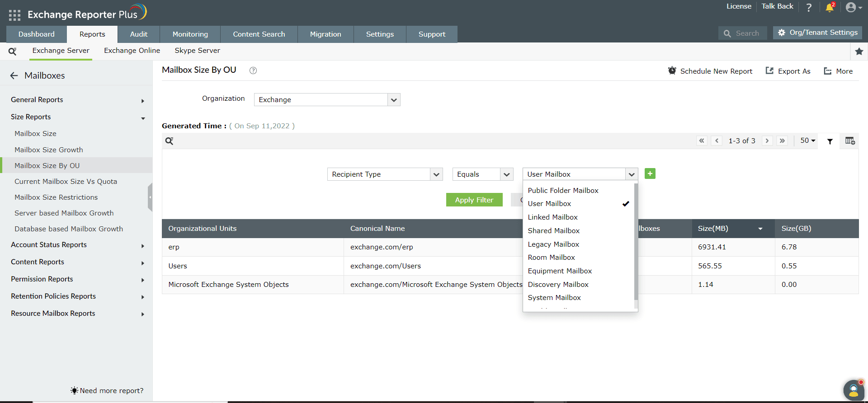868x403 pixels.
Task: Open Current Mailbox Size Vs Quota report
Action: (66, 182)
